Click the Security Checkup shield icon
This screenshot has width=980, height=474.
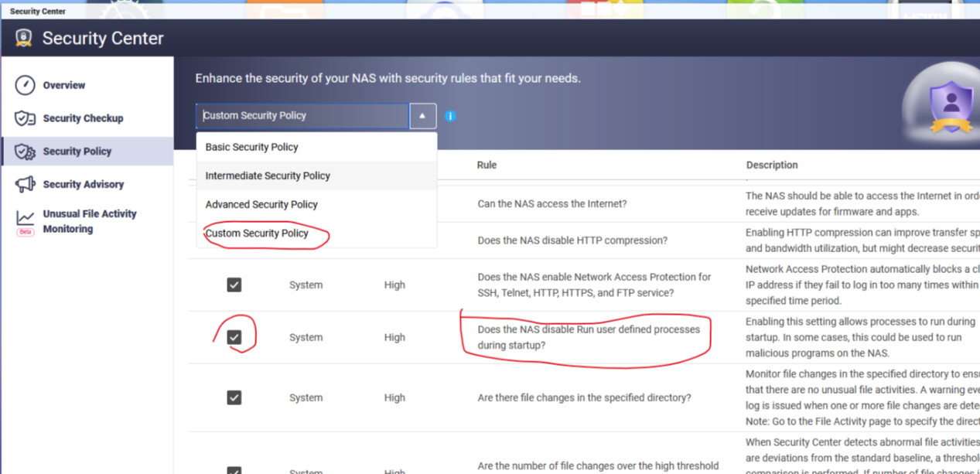(x=25, y=118)
